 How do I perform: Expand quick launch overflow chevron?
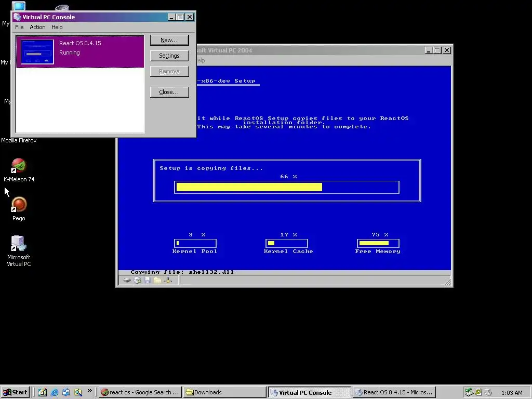[89, 391]
